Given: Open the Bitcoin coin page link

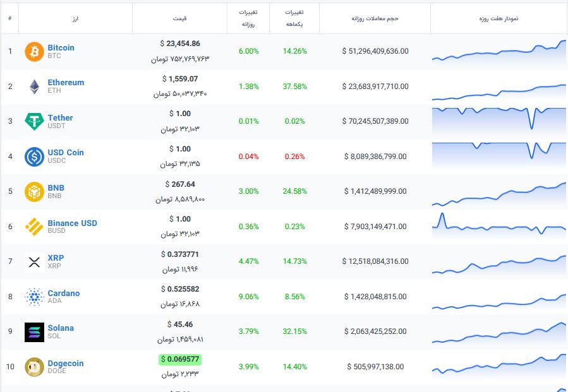Looking at the screenshot, I should [x=61, y=48].
